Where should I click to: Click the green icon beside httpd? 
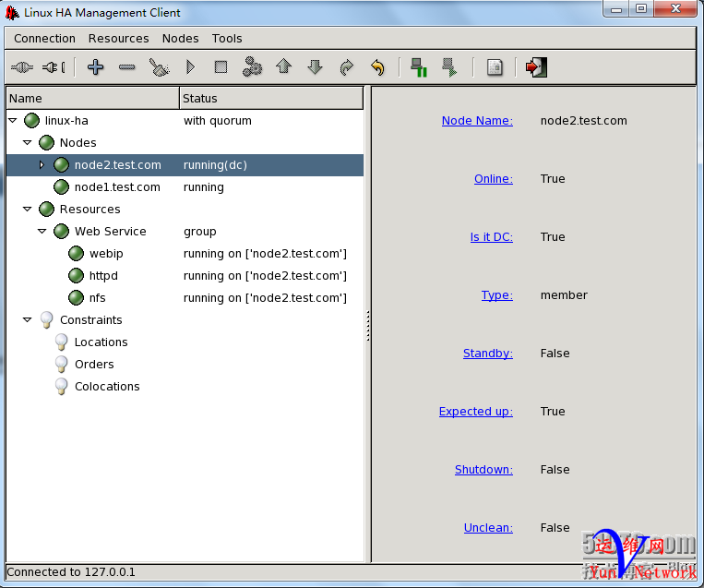(x=76, y=275)
